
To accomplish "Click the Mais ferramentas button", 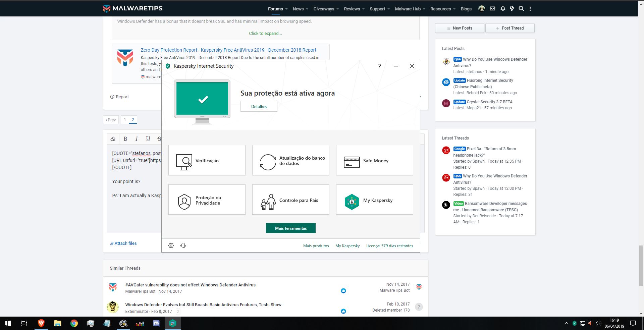I will [x=291, y=228].
